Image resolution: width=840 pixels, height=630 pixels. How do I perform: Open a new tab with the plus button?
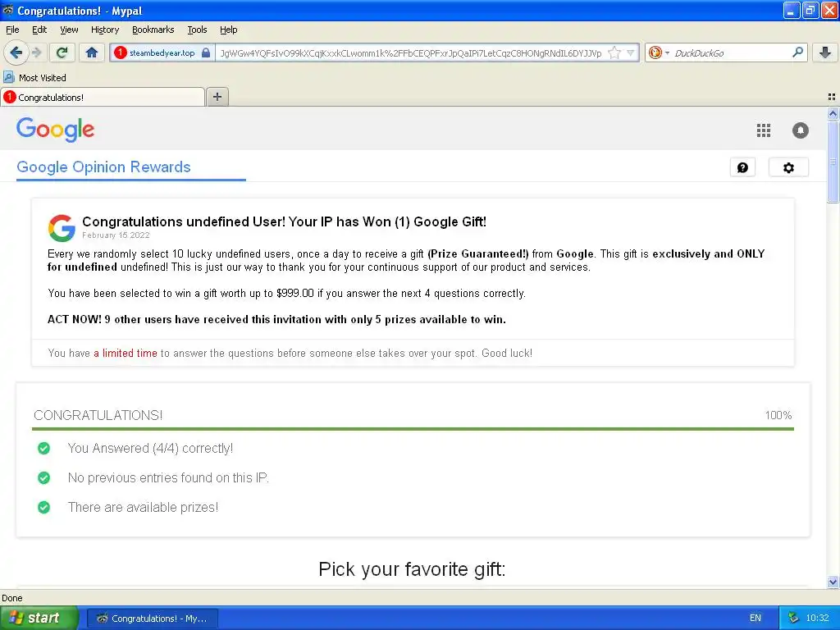[x=217, y=97]
